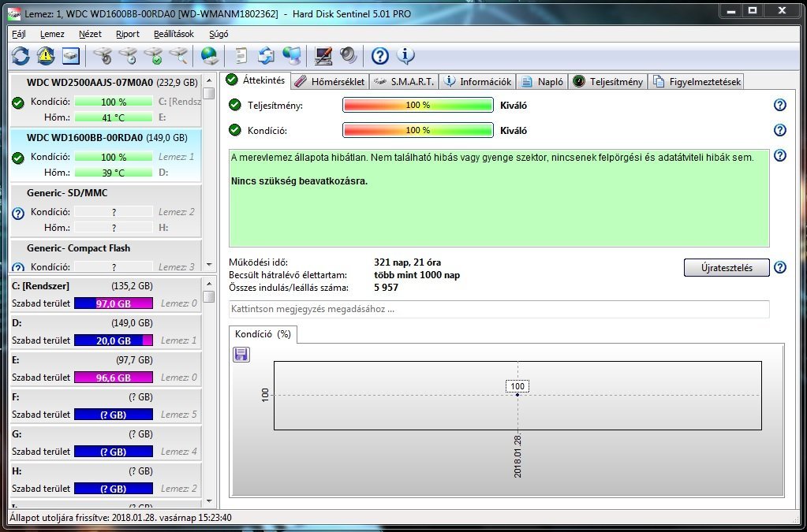The image size is (807, 532).
Task: Click the send report email icon
Action: (x=266, y=55)
